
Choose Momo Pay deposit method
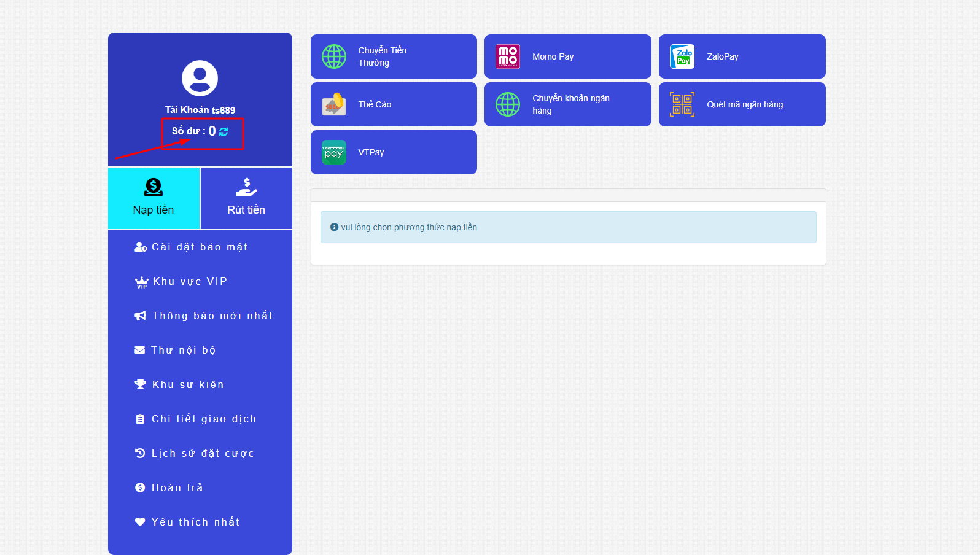coord(568,56)
